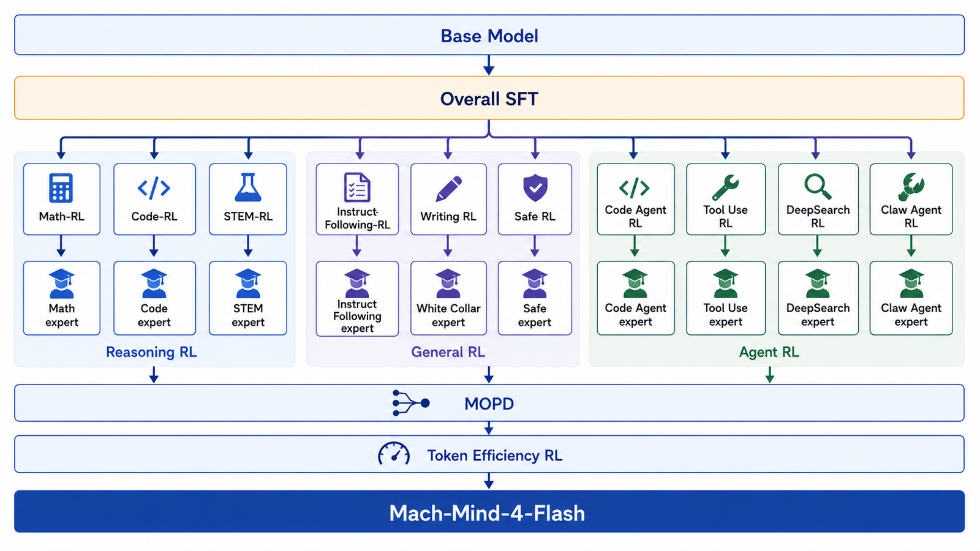Click the graduate icon in Safe expert box
The height and width of the screenshot is (551, 980).
[535, 283]
